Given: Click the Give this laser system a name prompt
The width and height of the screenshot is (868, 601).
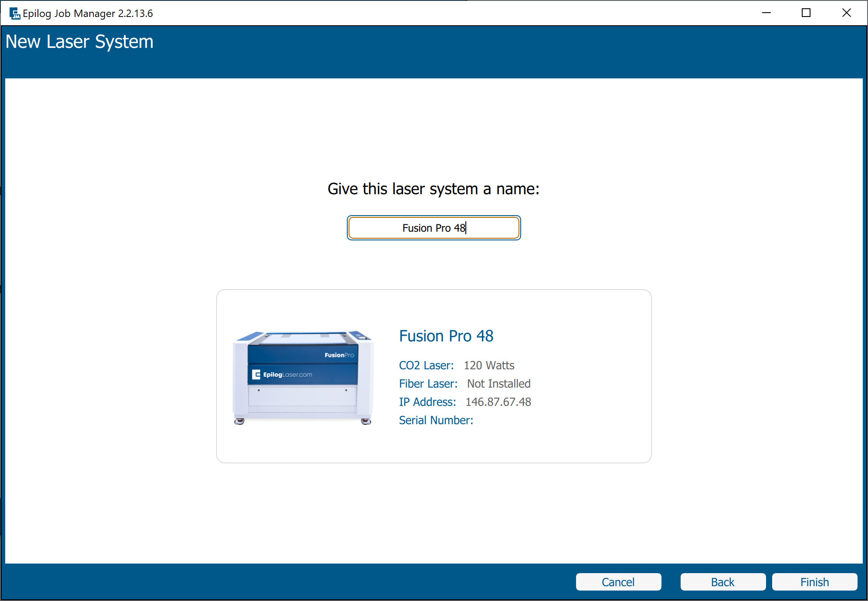Looking at the screenshot, I should pos(433,189).
